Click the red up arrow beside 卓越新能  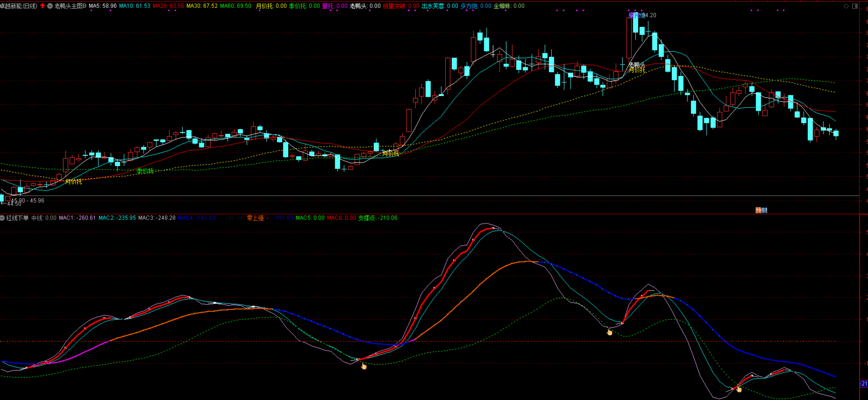point(42,6)
